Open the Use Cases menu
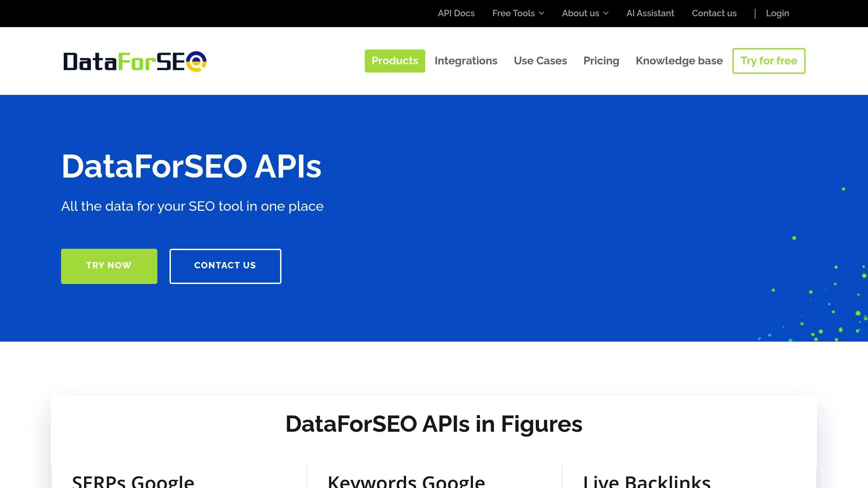 point(540,61)
